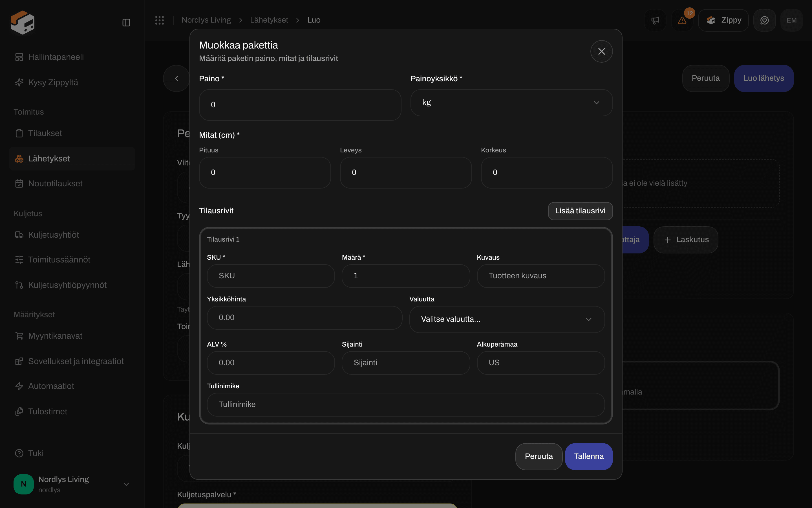812x508 pixels.
Task: Click the Pituus input field
Action: pyautogui.click(x=265, y=173)
